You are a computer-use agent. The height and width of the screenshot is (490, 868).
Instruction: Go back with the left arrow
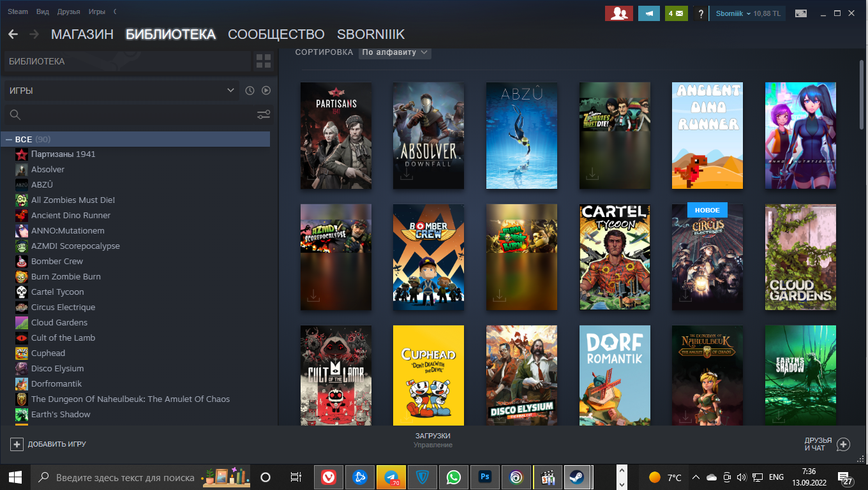(x=13, y=34)
